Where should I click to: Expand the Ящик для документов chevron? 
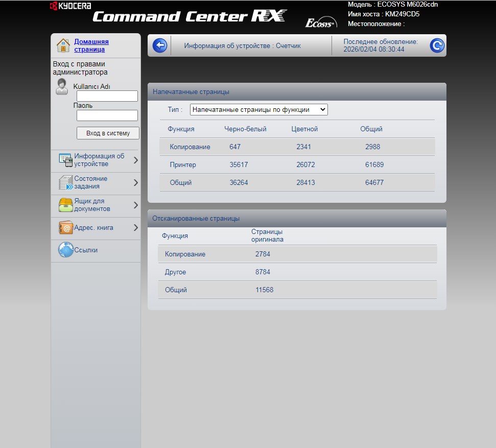(x=136, y=205)
